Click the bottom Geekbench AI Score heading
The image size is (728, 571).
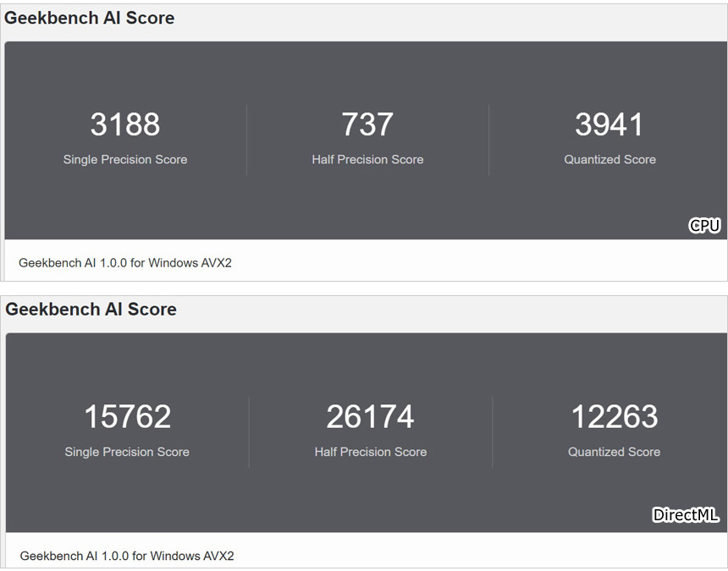click(91, 309)
